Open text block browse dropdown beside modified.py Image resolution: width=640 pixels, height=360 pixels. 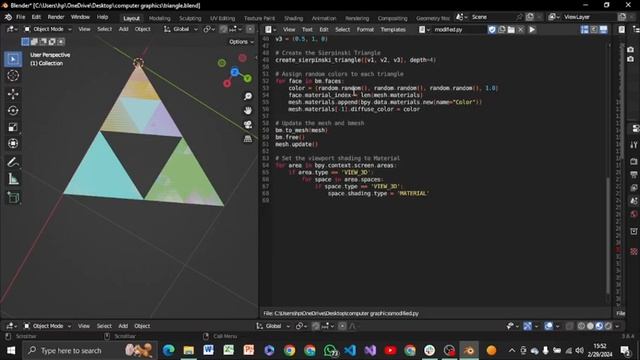click(x=424, y=29)
